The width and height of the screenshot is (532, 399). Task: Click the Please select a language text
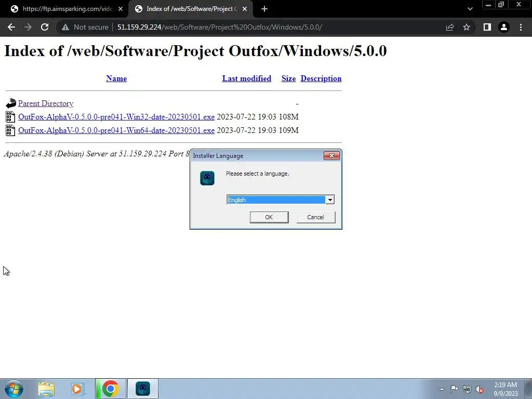pyautogui.click(x=258, y=174)
